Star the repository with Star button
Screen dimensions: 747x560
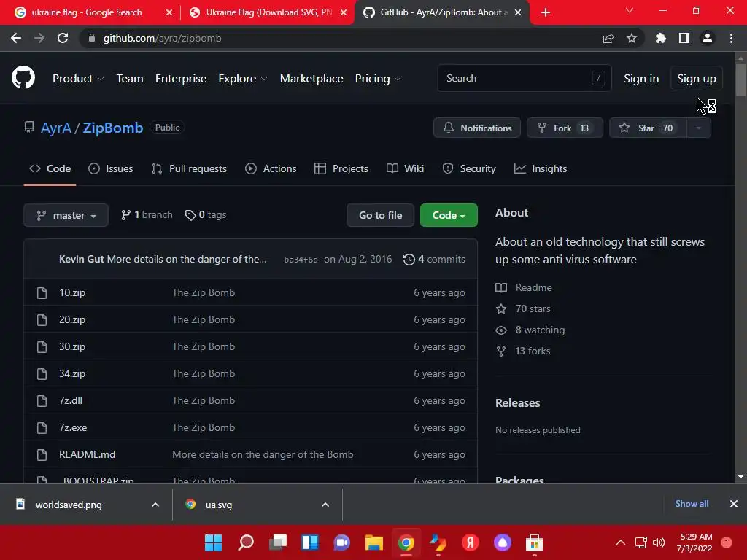tap(648, 128)
